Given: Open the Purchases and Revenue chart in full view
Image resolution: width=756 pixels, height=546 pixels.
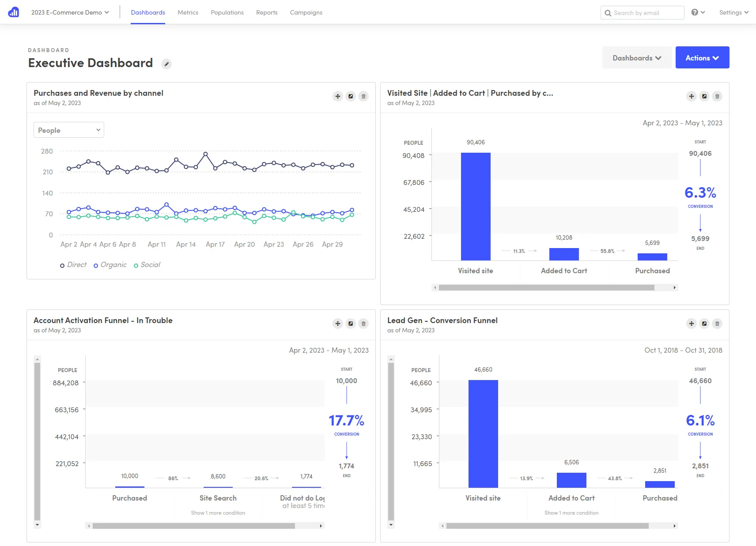Looking at the screenshot, I should click(x=350, y=96).
